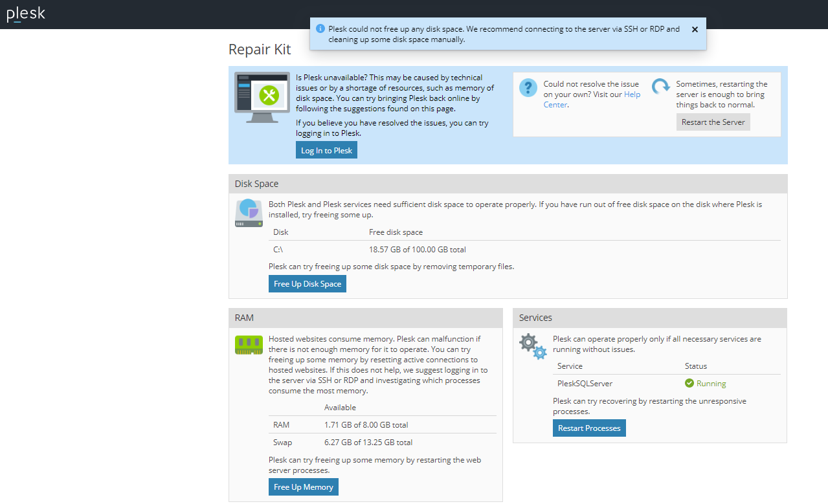Click the green RAM memory chip icon

[x=249, y=345]
